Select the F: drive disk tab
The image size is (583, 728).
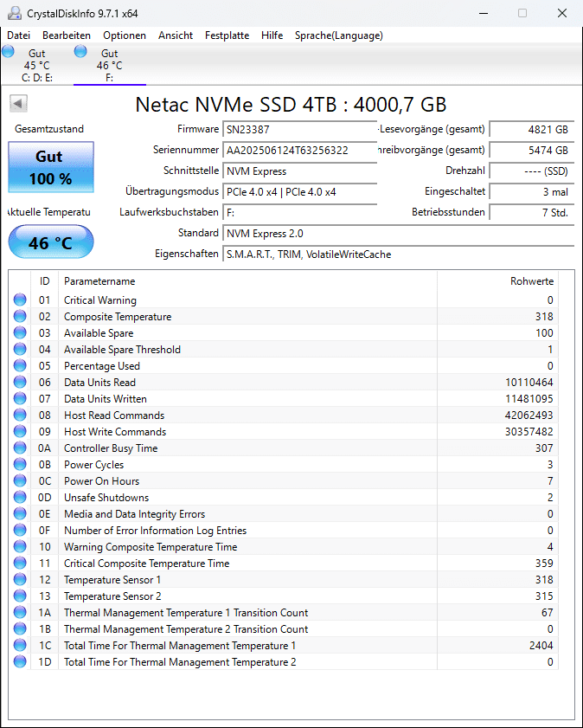[109, 65]
